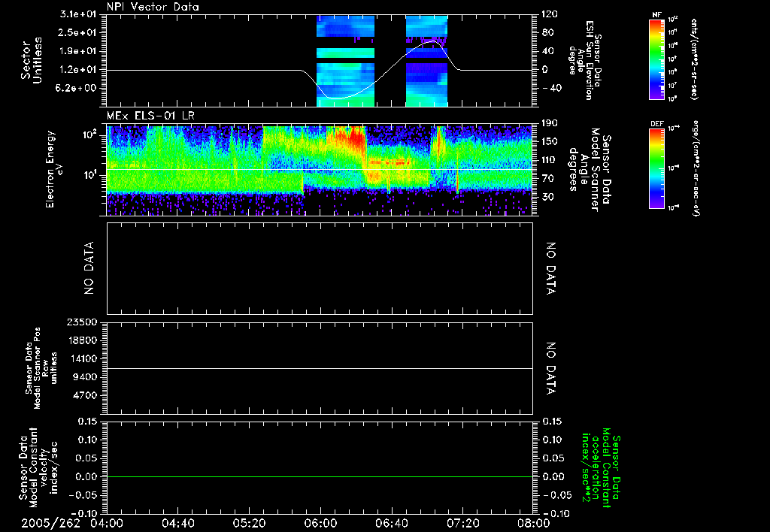
Task: Click the cnts/(cm**2-sr-sec) units label
Action: click(x=693, y=59)
